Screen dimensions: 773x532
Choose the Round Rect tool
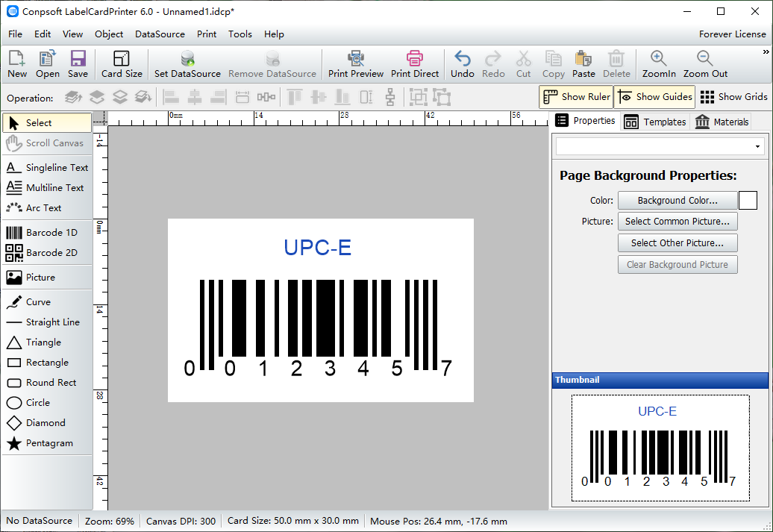coord(47,383)
